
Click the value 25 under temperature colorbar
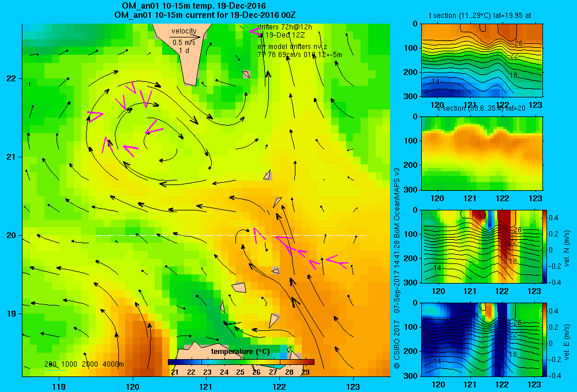coord(240,372)
